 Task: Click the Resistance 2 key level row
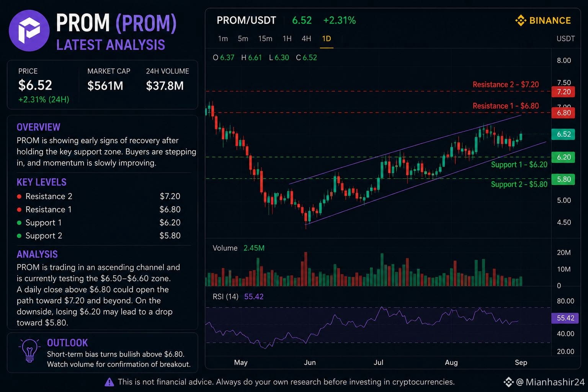99,196
